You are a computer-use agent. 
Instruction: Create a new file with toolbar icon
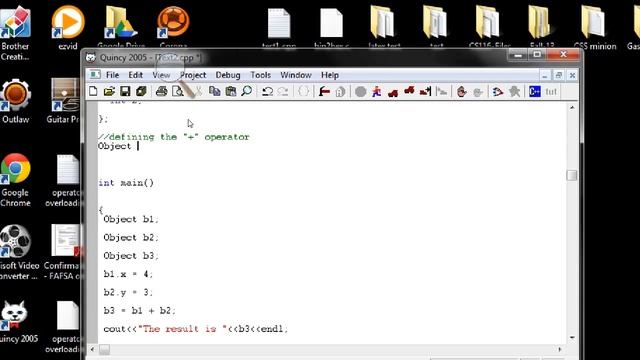93,91
